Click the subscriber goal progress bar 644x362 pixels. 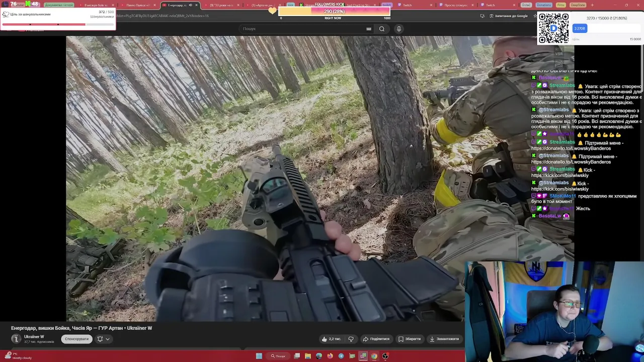coord(57,24)
